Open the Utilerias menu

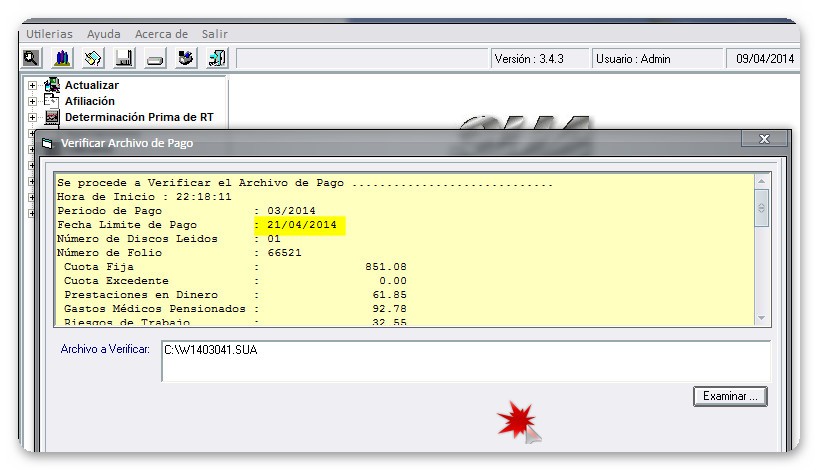tap(49, 34)
